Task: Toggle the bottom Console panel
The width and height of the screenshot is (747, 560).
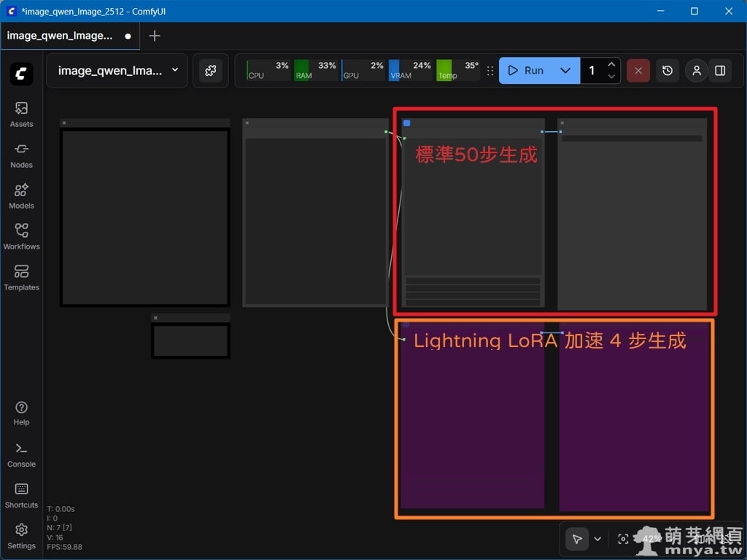Action: pyautogui.click(x=21, y=454)
